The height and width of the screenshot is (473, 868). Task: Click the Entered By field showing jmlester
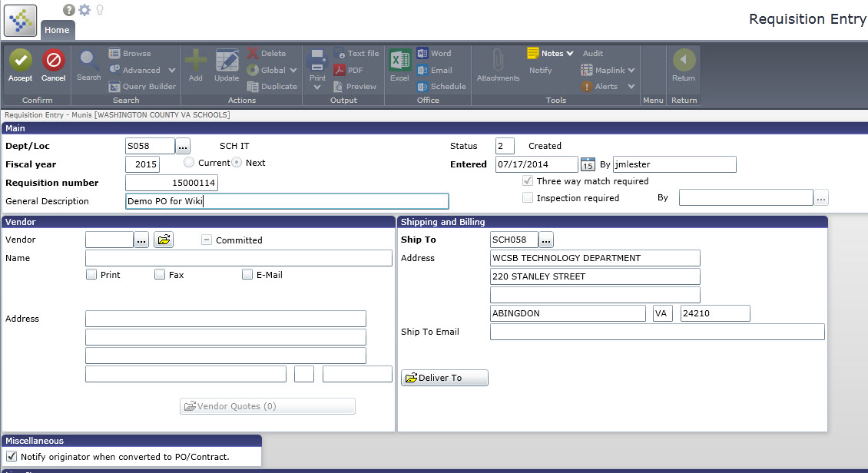(674, 164)
